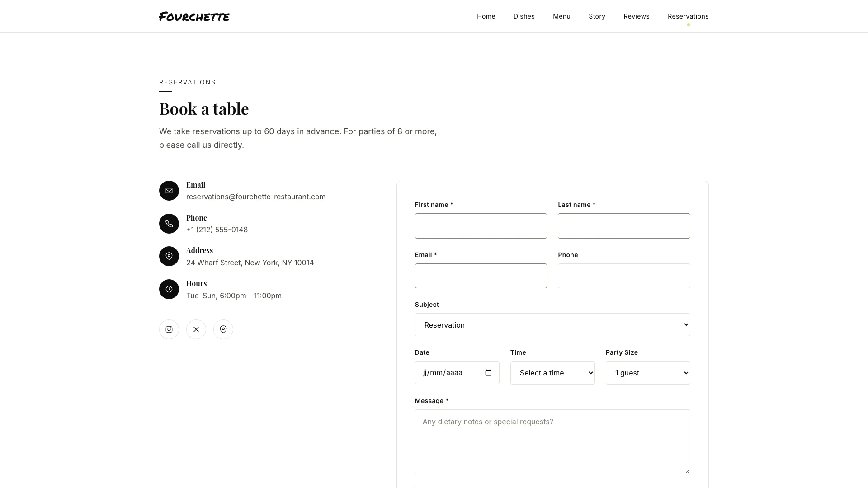Focus the First name field
This screenshot has height=488, width=868.
tap(481, 226)
